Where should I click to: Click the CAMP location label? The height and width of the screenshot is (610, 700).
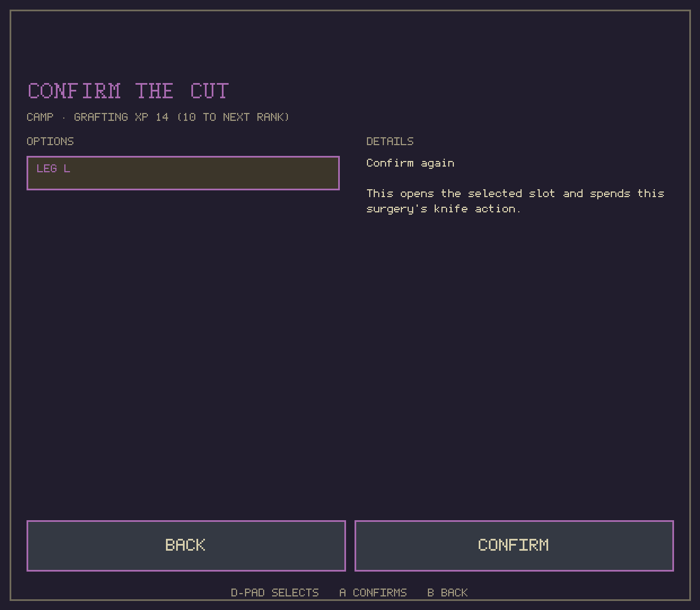point(40,117)
